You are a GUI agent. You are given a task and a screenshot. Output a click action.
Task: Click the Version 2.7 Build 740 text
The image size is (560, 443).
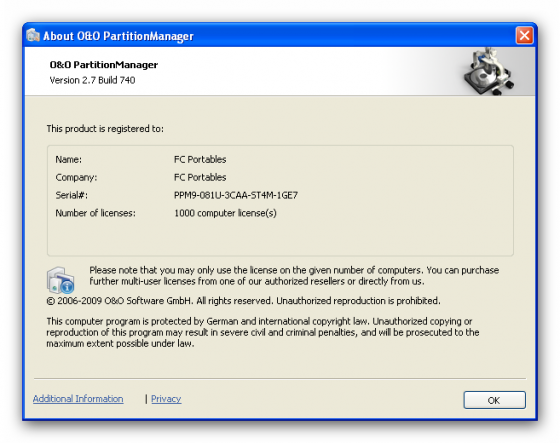tap(92, 80)
